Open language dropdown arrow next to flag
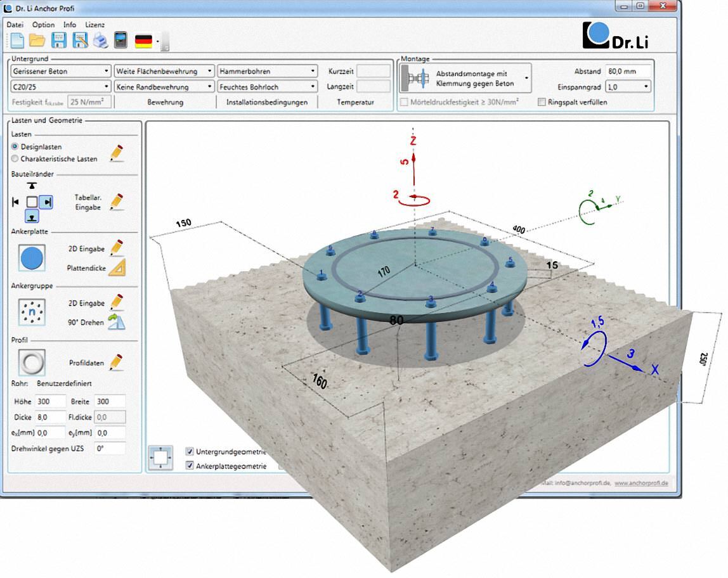Viewport: 728px width, 578px height. click(x=158, y=41)
